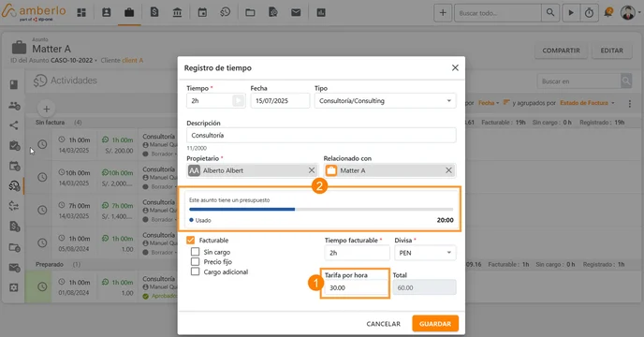This screenshot has width=644, height=337.
Task: Open the email envelope icon in top navigation
Action: coord(296,13)
